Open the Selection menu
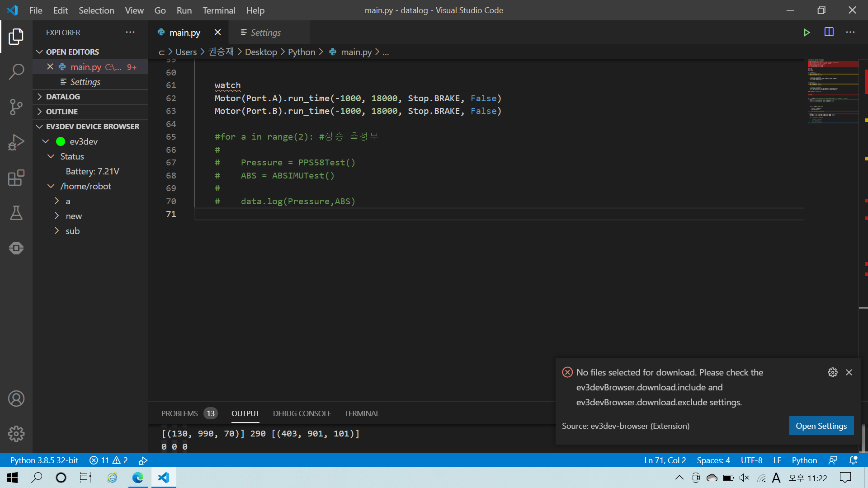 point(96,10)
